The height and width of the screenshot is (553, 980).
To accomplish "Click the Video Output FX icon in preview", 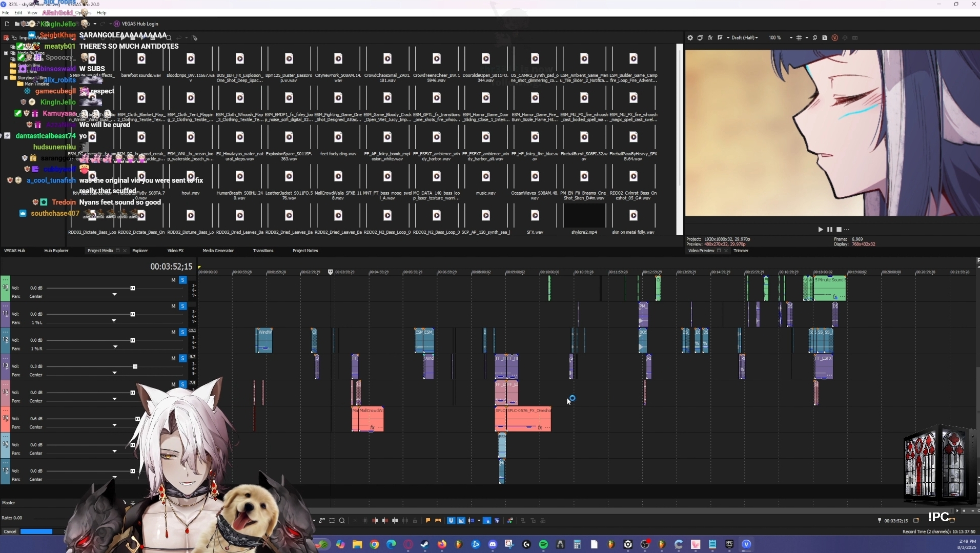I will pos(710,38).
